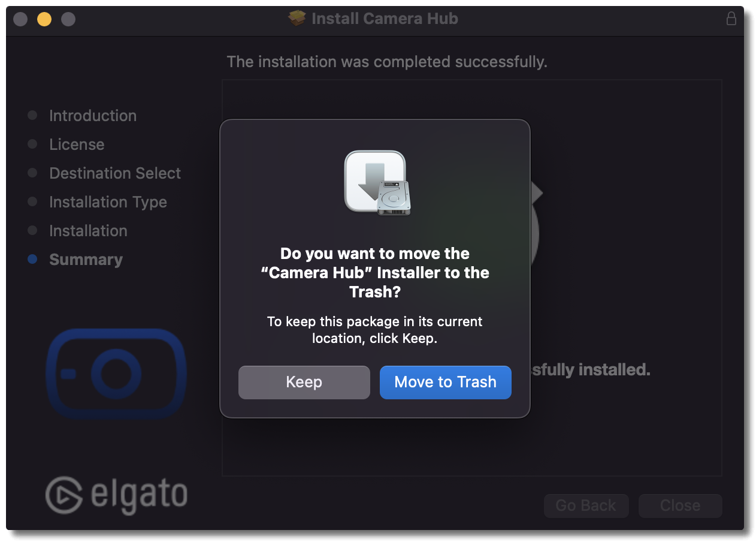Image resolution: width=756 pixels, height=542 pixels.
Task: Click the gray bullet beside Introduction
Action: coord(33,116)
